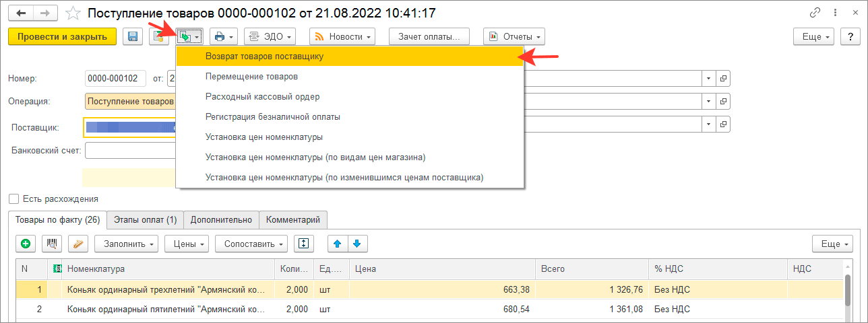868x323 pixels.
Task: Click the barcode scanner device icon
Action: (78, 244)
